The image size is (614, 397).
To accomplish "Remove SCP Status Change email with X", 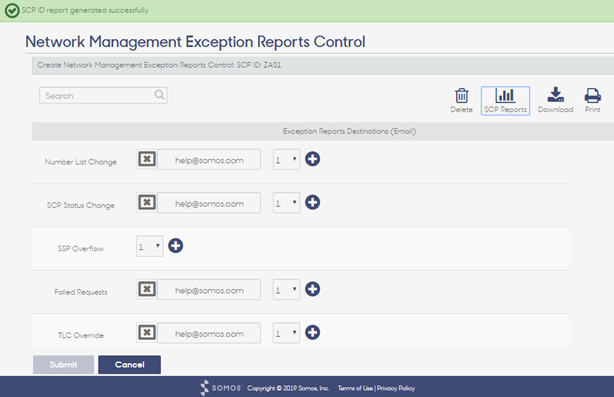I will [147, 202].
